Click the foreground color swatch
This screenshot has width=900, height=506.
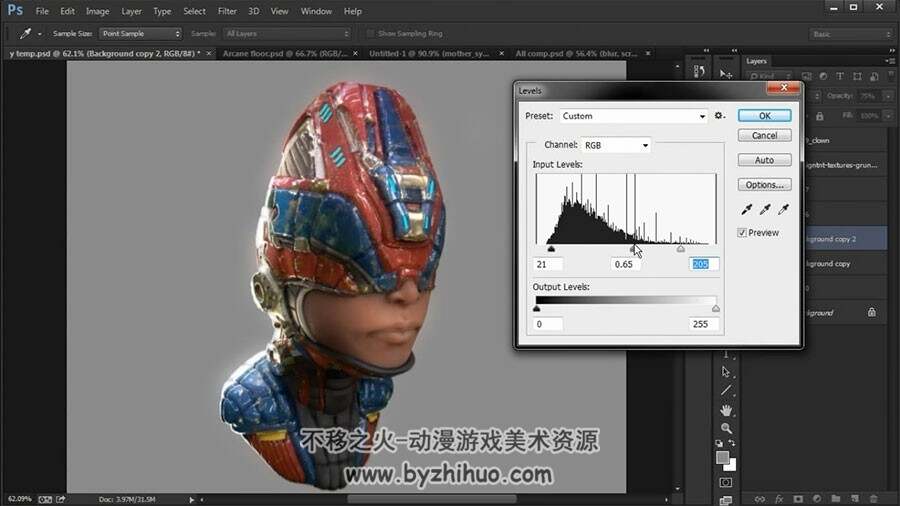pos(723,457)
